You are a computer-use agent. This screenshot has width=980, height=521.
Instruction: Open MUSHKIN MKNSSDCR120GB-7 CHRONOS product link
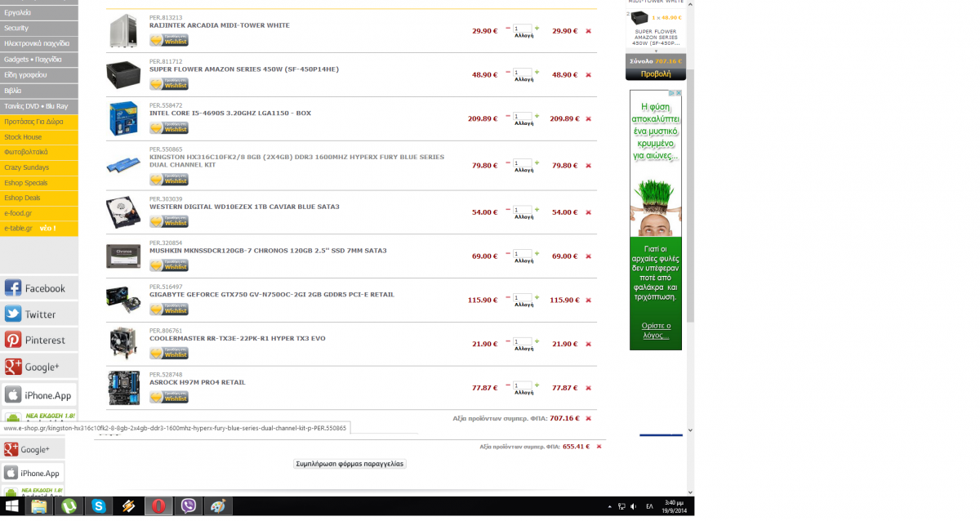pyautogui.click(x=268, y=251)
